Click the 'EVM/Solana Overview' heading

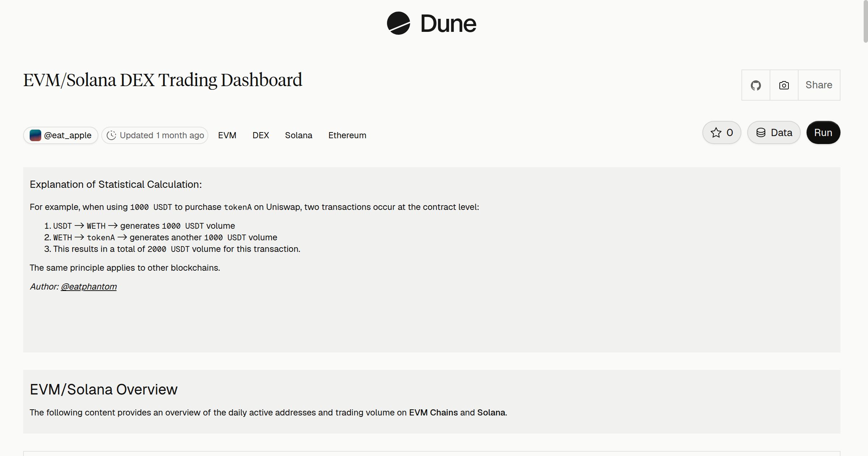103,389
